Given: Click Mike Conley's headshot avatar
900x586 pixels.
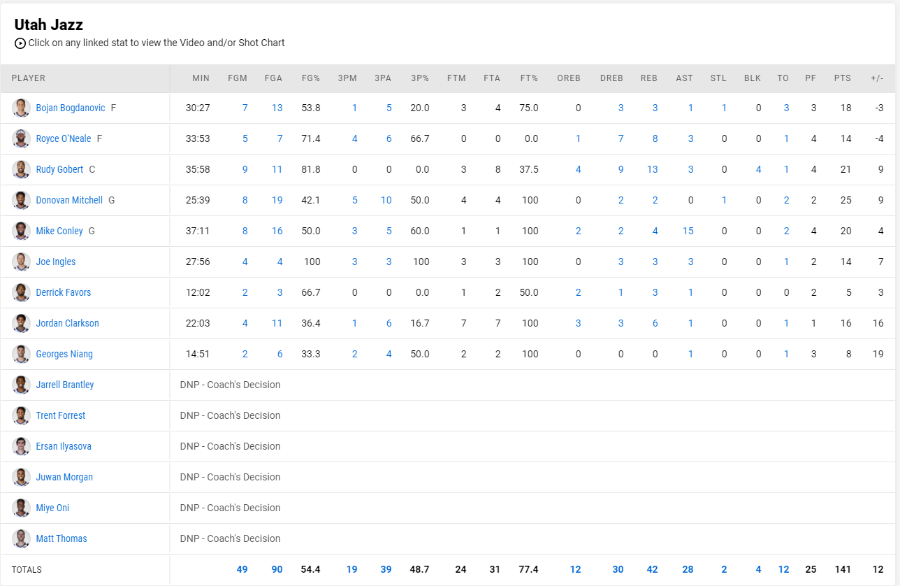Looking at the screenshot, I should click(x=21, y=231).
